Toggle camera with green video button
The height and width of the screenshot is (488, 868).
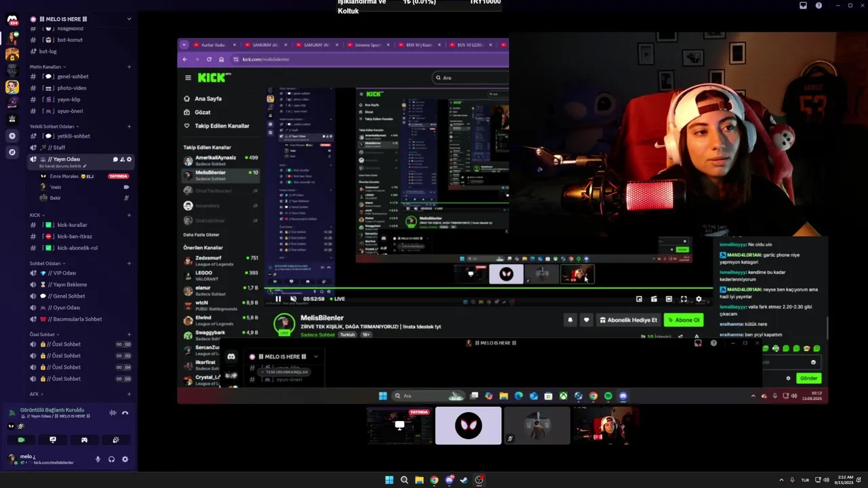coord(21,440)
